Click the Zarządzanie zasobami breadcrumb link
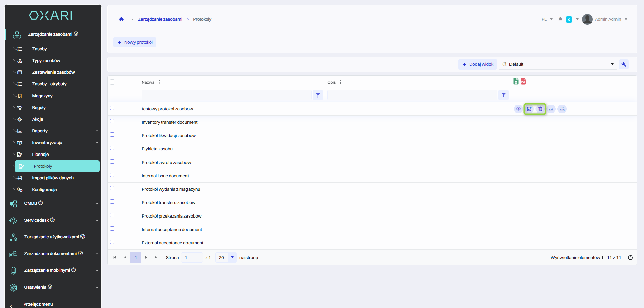644x308 pixels. pos(160,19)
